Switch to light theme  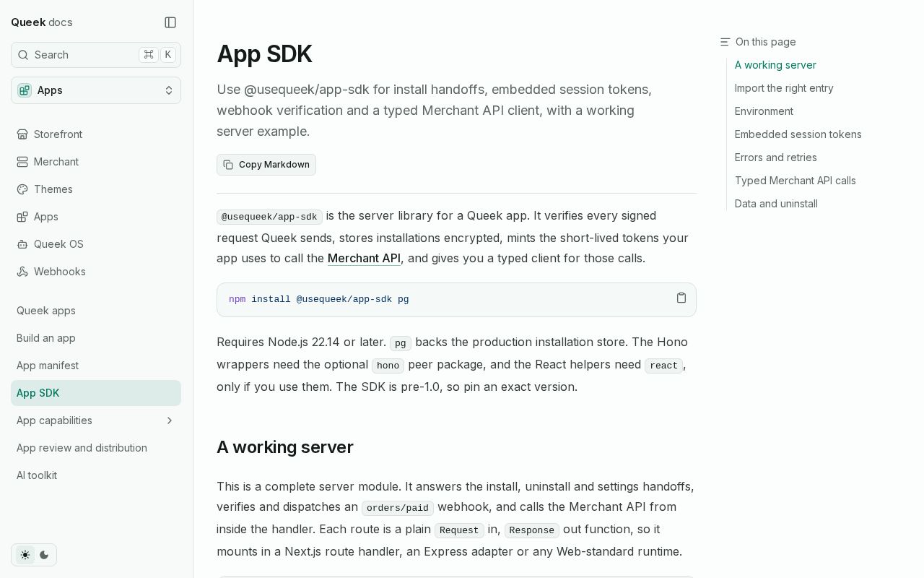[x=25, y=555]
